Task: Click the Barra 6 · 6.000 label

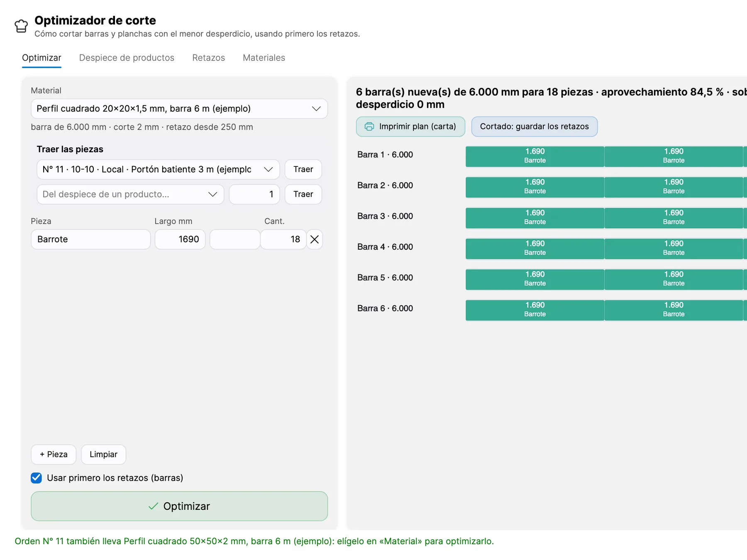Action: click(385, 308)
